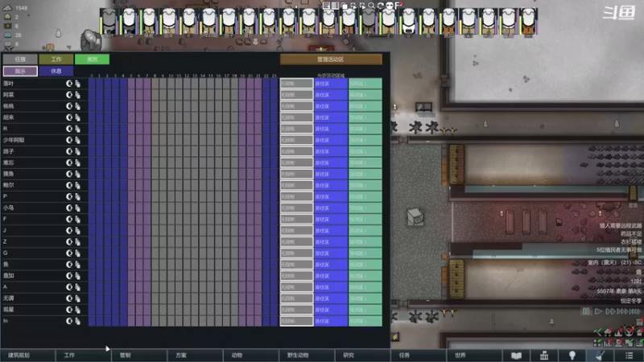Image resolution: width=644 pixels, height=362 pixels.
Task: Open the open-book history icon in bottom bar
Action: point(516,356)
